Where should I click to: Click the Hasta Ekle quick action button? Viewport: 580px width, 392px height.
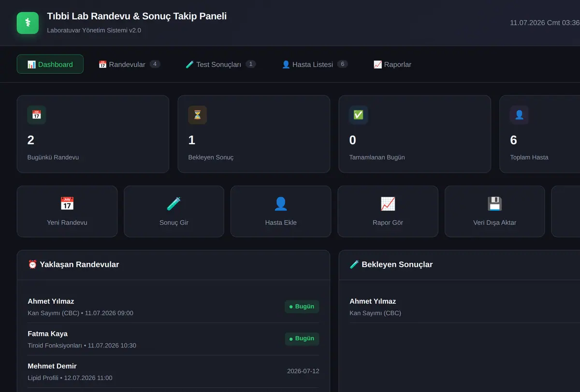[x=281, y=211]
